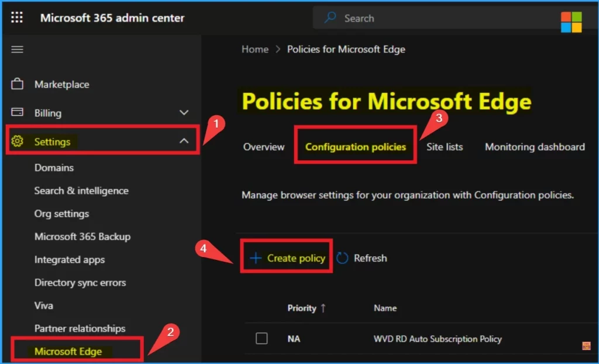Open Partner relationships
Image resolution: width=599 pixels, height=364 pixels.
[80, 328]
